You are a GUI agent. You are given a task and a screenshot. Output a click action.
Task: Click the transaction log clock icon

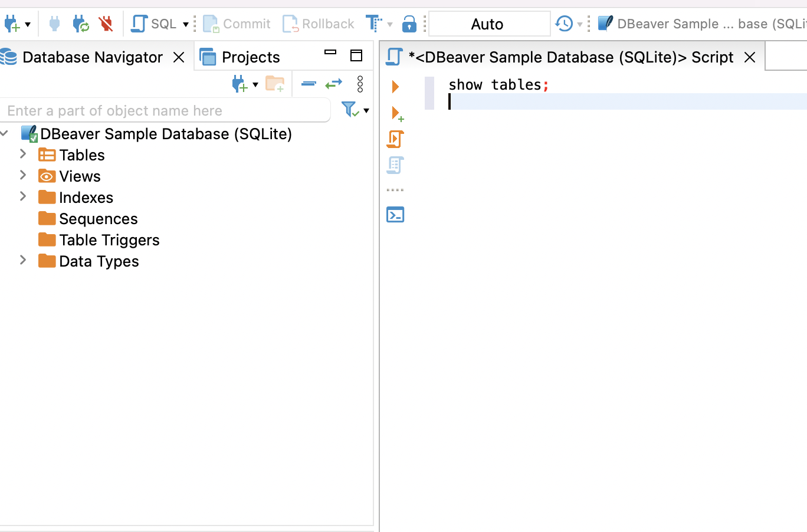pyautogui.click(x=564, y=24)
